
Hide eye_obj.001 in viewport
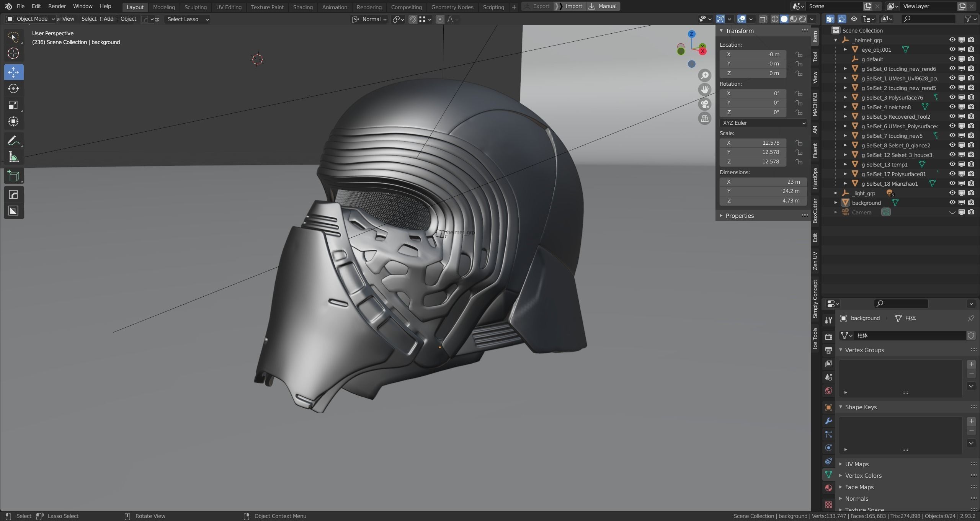tap(952, 49)
